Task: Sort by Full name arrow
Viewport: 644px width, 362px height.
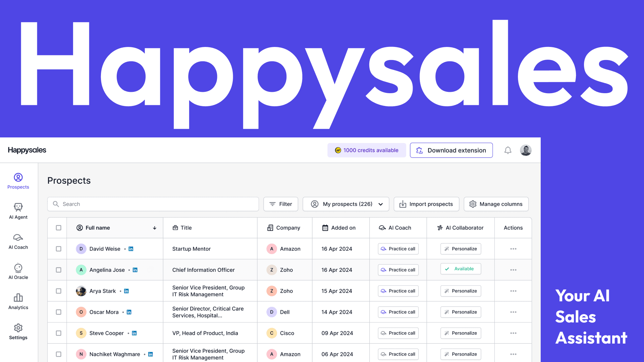Action: pyautogui.click(x=155, y=228)
